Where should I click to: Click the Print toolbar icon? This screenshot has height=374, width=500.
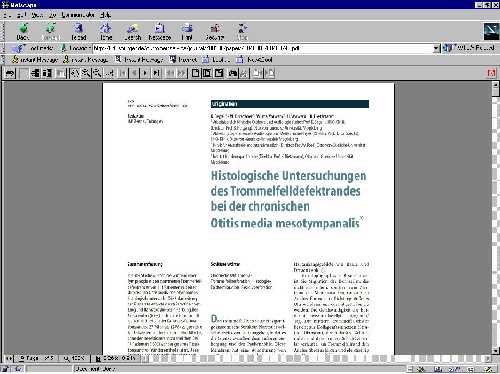pyautogui.click(x=187, y=32)
